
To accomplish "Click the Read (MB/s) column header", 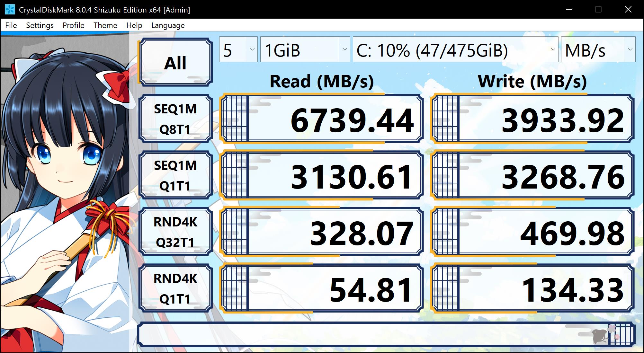I will tap(322, 81).
